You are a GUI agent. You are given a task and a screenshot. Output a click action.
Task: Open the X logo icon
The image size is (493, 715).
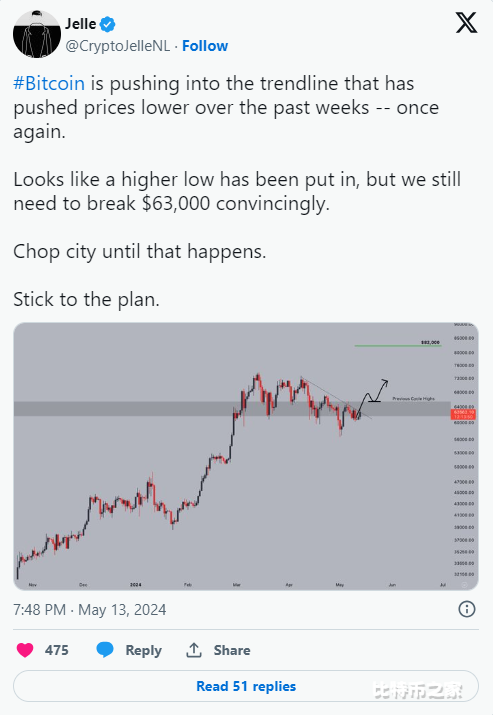pyautogui.click(x=466, y=23)
